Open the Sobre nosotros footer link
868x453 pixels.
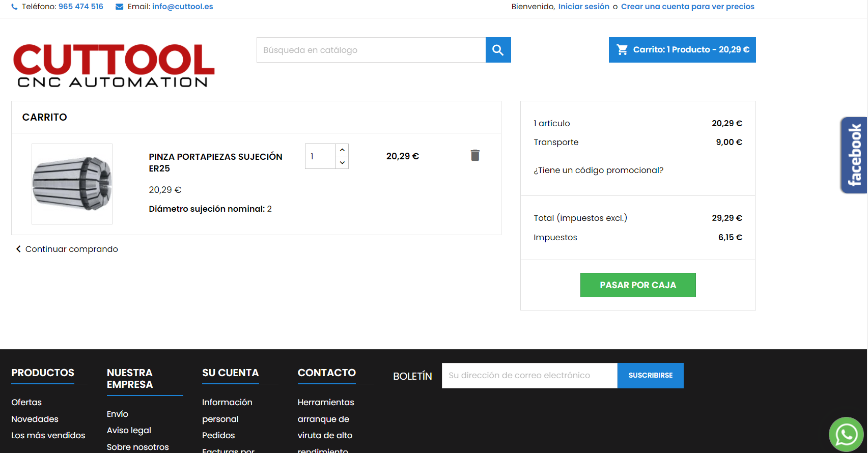(138, 447)
